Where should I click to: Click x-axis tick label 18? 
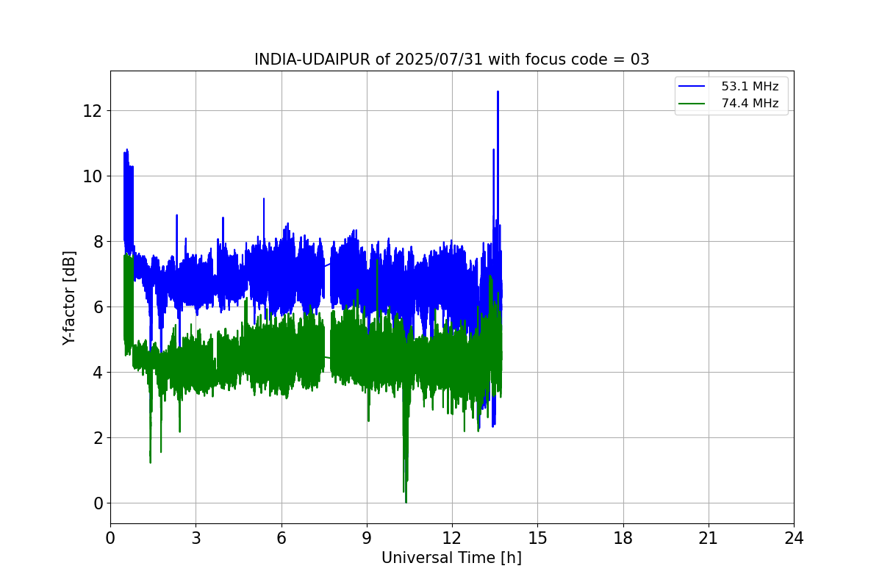(623, 538)
